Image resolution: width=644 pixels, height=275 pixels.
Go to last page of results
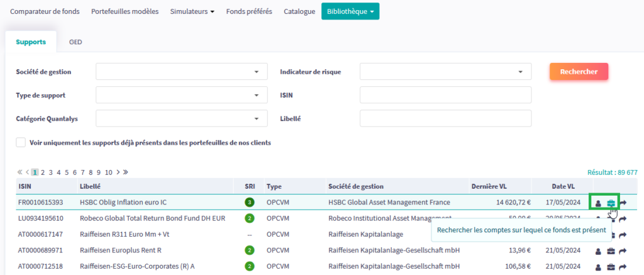coord(125,172)
